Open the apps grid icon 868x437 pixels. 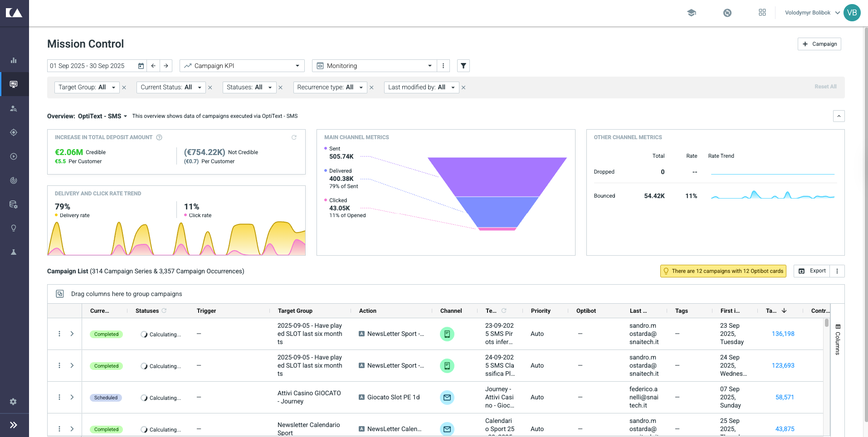pyautogui.click(x=762, y=13)
